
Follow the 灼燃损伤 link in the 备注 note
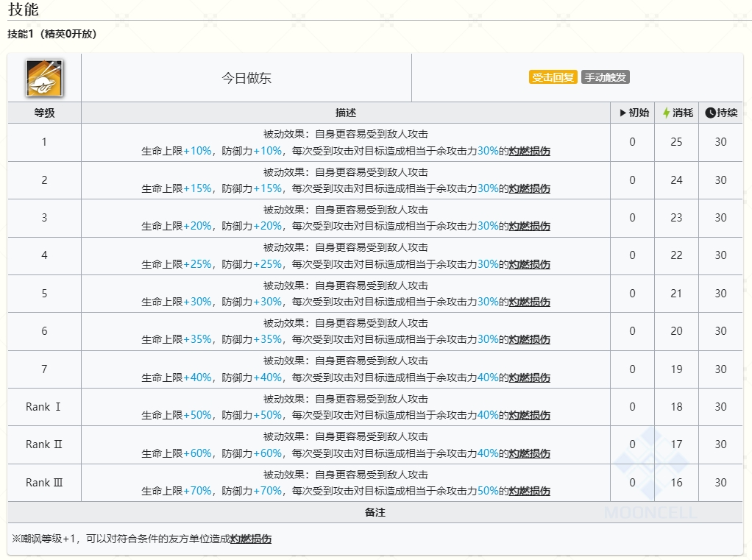click(x=250, y=539)
